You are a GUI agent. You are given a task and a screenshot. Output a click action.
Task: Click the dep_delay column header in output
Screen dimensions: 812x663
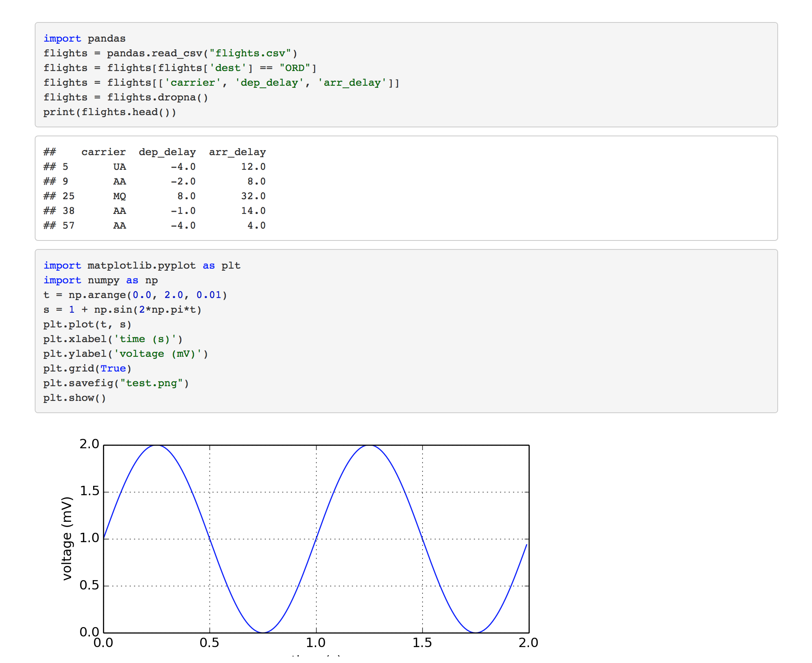pyautogui.click(x=167, y=152)
